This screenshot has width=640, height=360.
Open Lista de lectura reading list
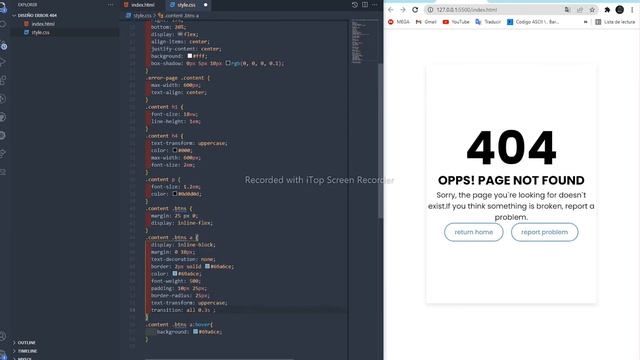click(615, 22)
